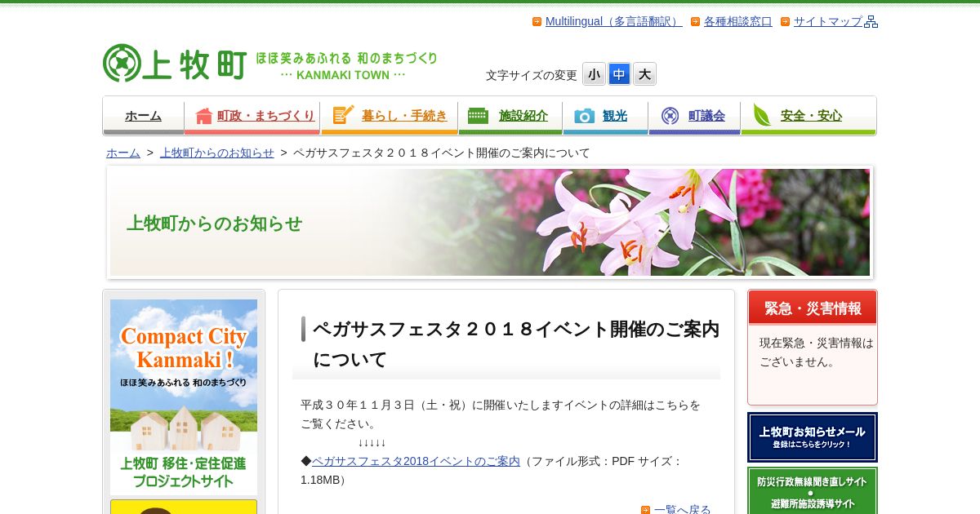Screen dimensions: 980x514
Task: Click the 上牧町からのお知らせ breadcrumb link
Action: (x=217, y=153)
